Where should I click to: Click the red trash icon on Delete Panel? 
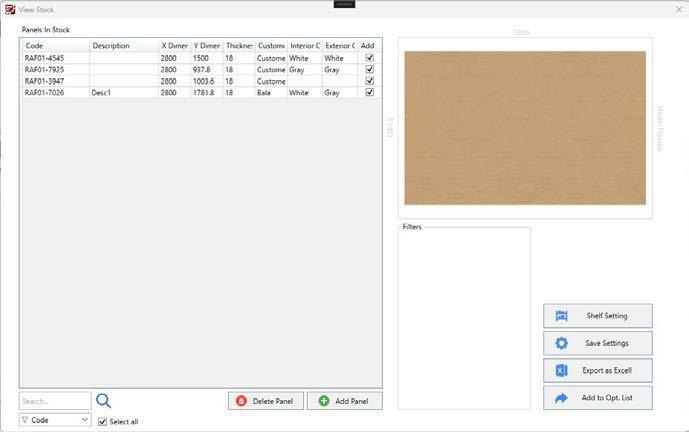click(241, 401)
